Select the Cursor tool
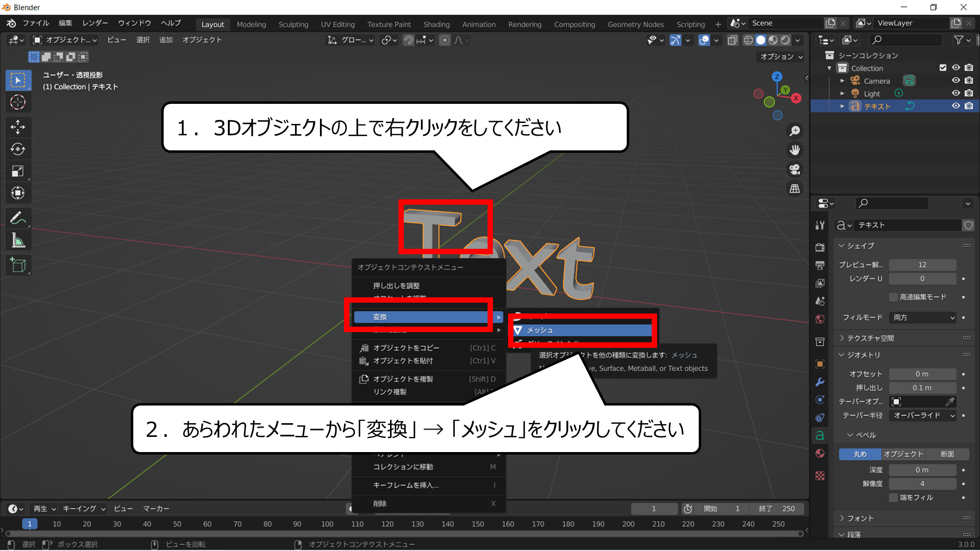The width and height of the screenshot is (980, 551). point(18,102)
